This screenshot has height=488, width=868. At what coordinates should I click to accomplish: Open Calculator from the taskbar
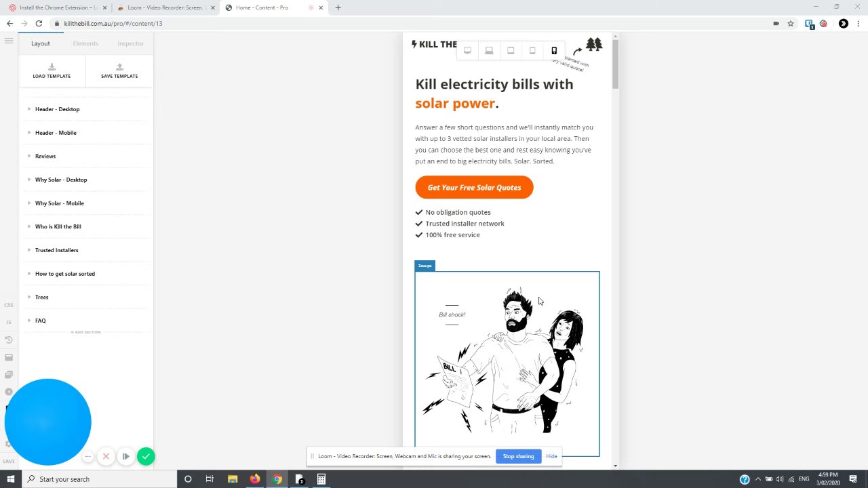pyautogui.click(x=321, y=479)
